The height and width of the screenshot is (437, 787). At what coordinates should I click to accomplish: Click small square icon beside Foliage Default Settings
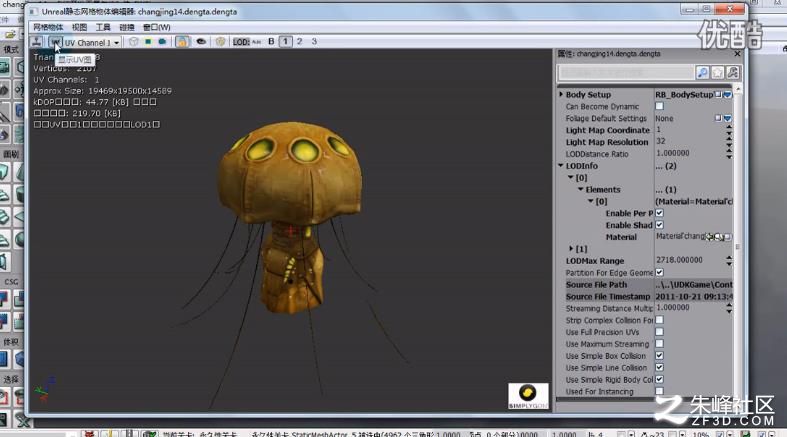click(718, 118)
